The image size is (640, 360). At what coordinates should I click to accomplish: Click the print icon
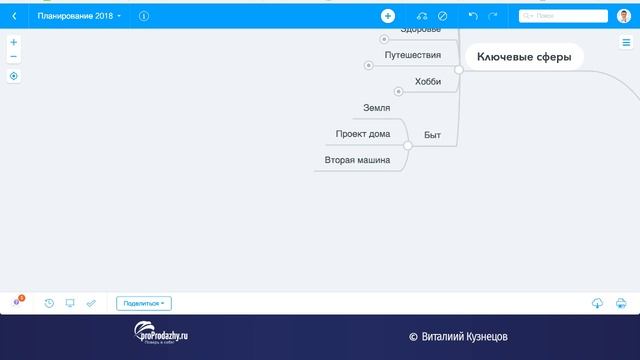[621, 303]
